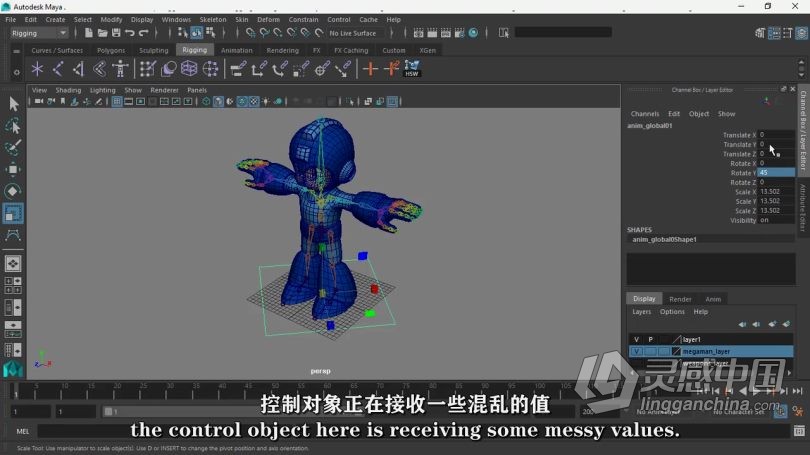Image resolution: width=810 pixels, height=455 pixels.
Task: Toggle visibility V of megaman_layer
Action: [x=636, y=352]
